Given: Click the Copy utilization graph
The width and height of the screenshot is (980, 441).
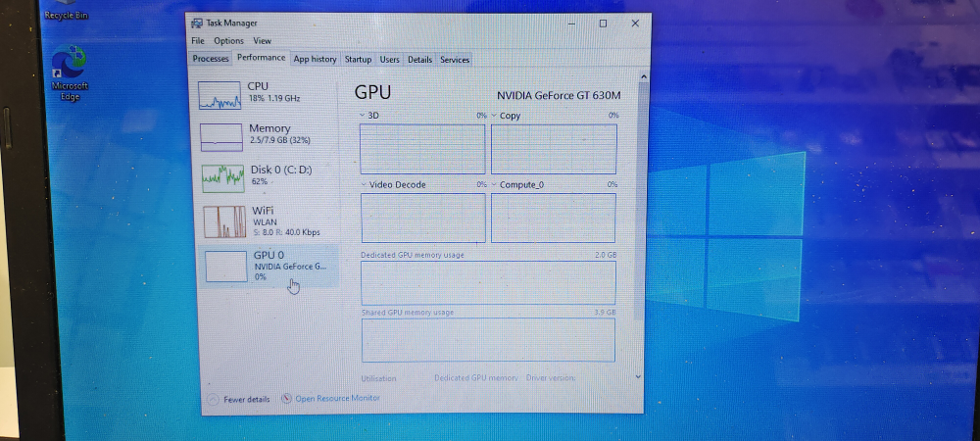Looking at the screenshot, I should [555, 149].
